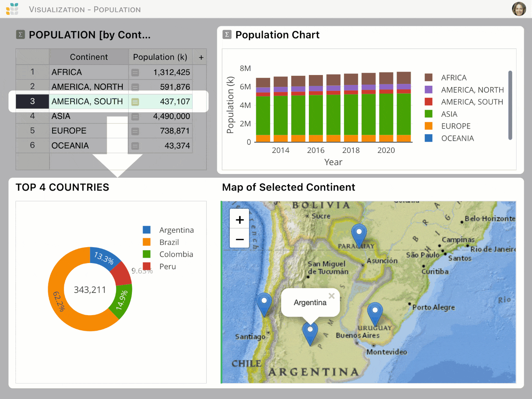Expand the ASIA population row icon

[135, 117]
